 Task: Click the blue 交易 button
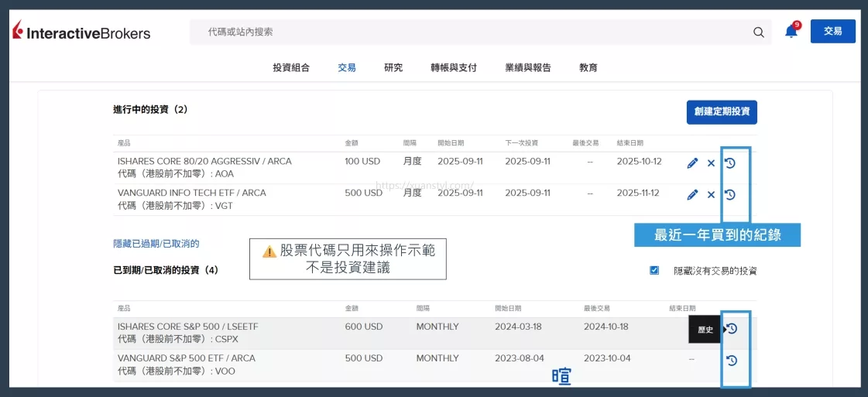pos(832,32)
